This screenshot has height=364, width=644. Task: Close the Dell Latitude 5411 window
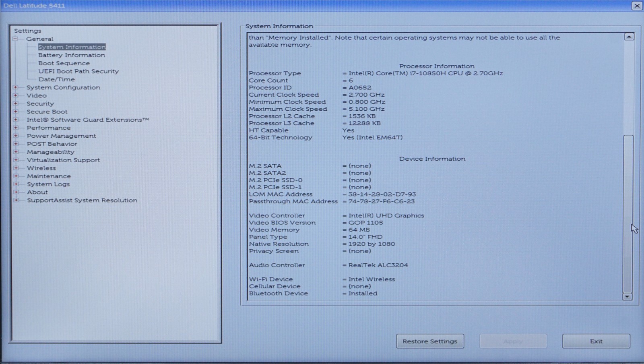tap(637, 6)
